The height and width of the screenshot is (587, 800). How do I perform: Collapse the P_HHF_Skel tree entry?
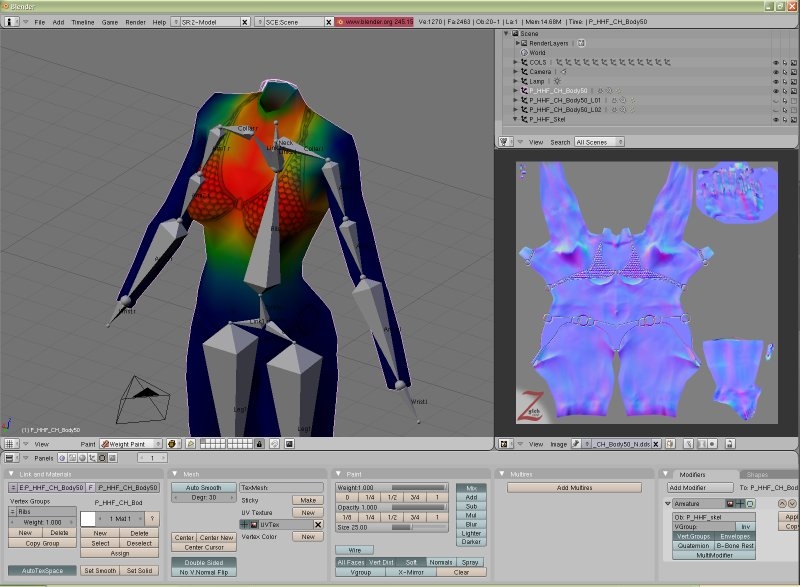[x=516, y=119]
